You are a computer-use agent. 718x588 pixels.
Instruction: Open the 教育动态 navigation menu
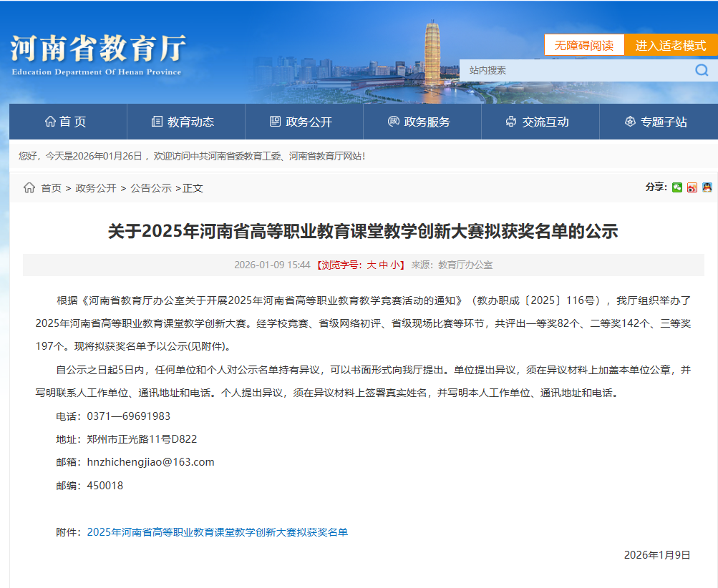coord(185,122)
